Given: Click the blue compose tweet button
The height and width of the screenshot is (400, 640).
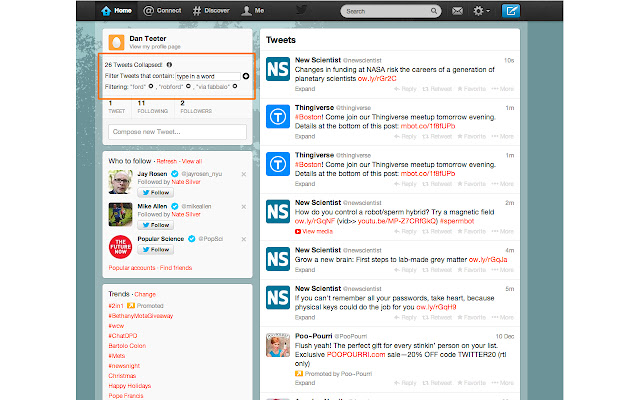Looking at the screenshot, I should [511, 11].
